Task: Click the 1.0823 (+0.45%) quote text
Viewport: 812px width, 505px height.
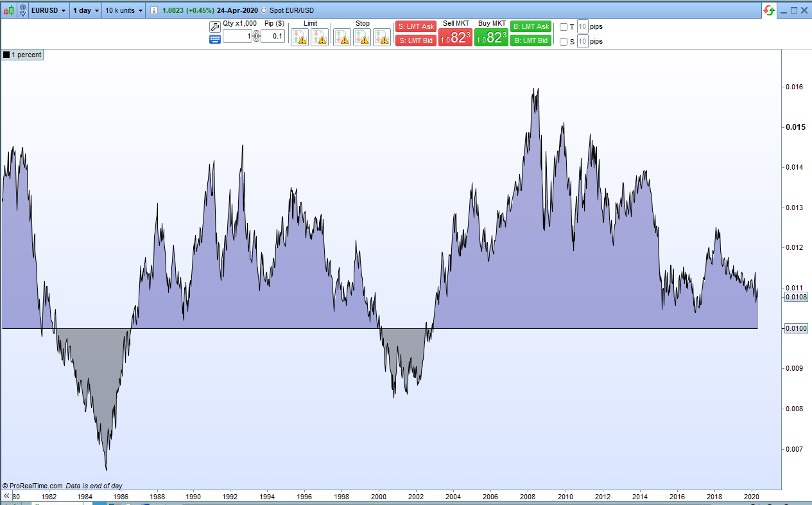Action: (x=189, y=11)
